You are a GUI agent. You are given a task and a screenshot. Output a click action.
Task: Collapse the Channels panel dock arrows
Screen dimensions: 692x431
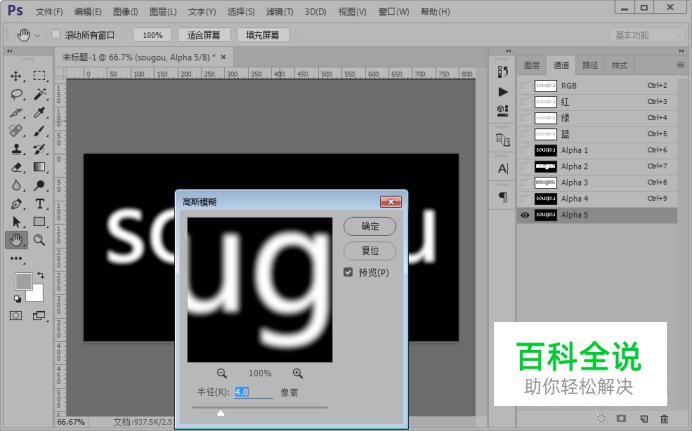(681, 51)
